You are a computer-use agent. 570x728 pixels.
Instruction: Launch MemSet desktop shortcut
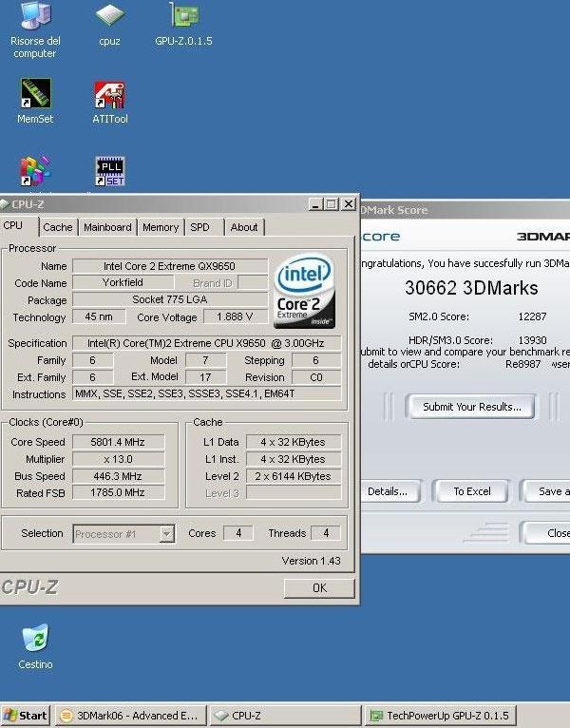35,100
